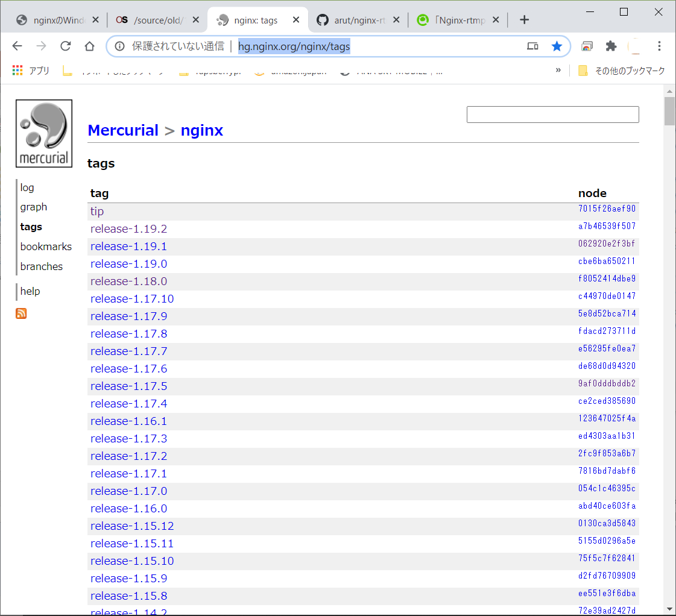Open the Chrome three-dot menu
Image resolution: width=676 pixels, height=616 pixels.
pos(659,46)
